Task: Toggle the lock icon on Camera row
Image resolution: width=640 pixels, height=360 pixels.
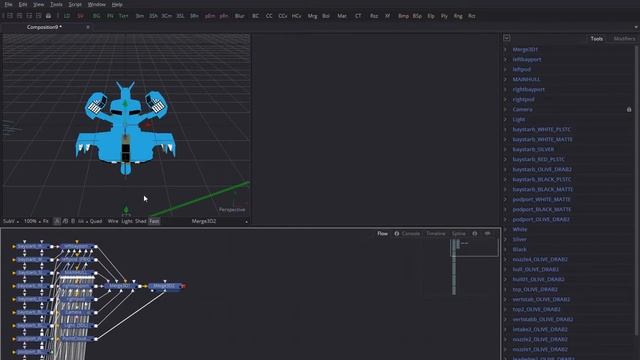Action: tap(629, 109)
